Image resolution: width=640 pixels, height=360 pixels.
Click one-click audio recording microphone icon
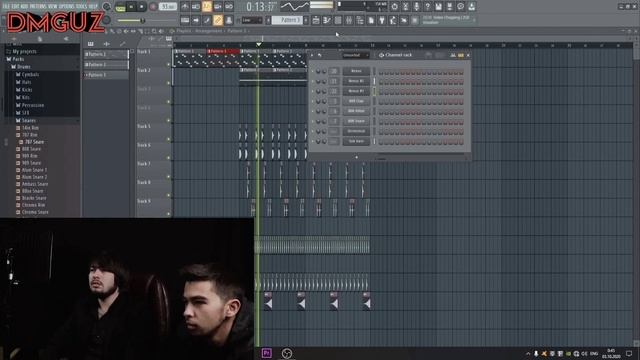point(416,7)
